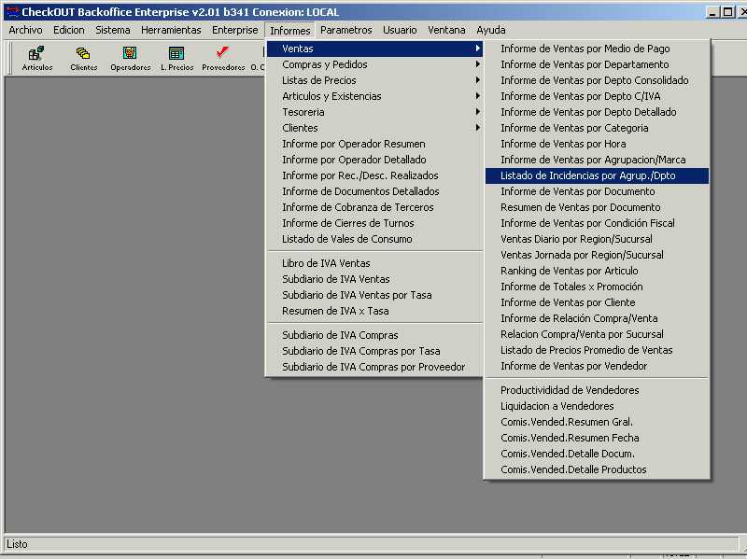Viewport: 747px width, 560px height.
Task: Open the Herramientas menu
Action: pos(171,30)
